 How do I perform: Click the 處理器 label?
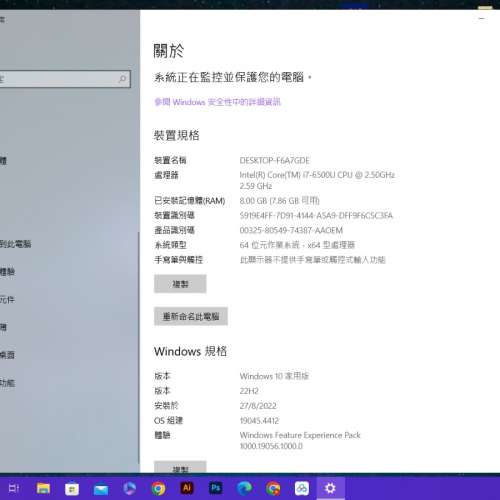(166, 175)
